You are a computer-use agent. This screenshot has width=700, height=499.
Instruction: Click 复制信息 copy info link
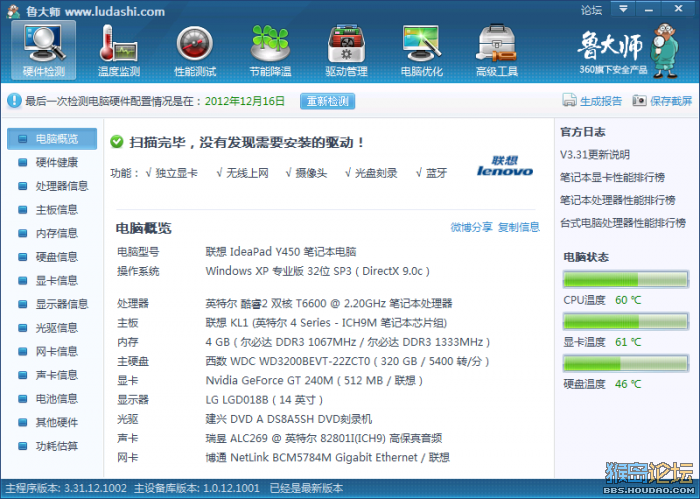519,227
